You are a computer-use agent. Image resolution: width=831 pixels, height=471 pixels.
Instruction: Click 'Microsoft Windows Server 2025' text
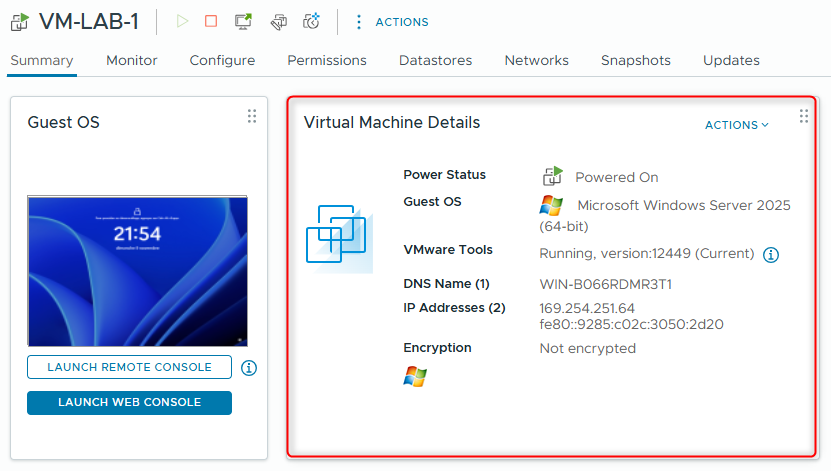coord(684,205)
